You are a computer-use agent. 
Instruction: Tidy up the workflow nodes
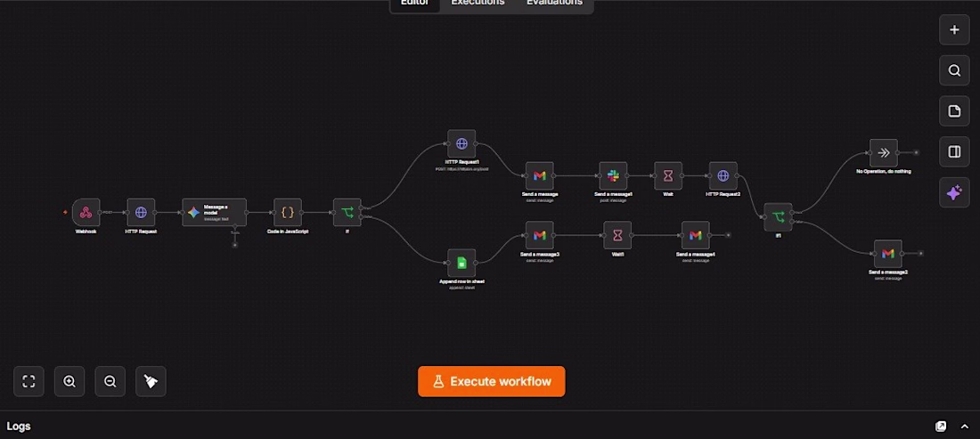click(x=151, y=381)
